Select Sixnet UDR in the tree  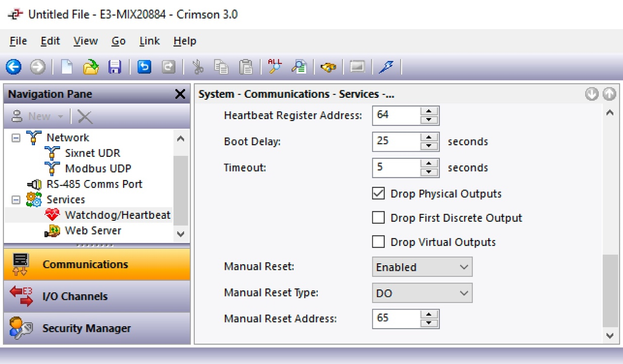pos(92,153)
